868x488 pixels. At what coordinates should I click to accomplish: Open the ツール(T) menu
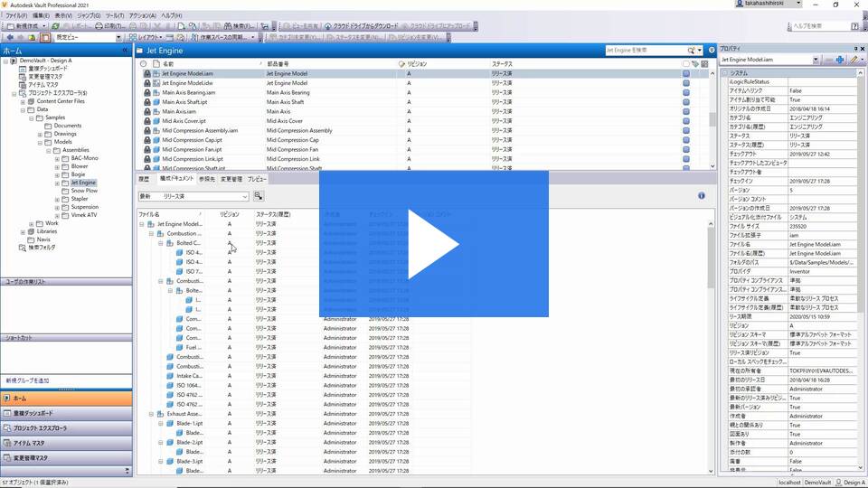click(115, 15)
